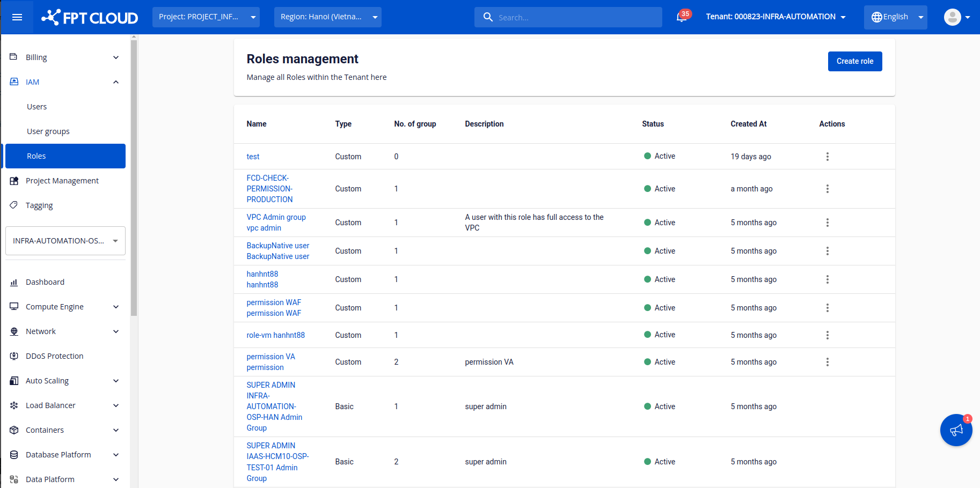Open the Project selector dropdown
The height and width of the screenshot is (488, 980).
pos(206,17)
